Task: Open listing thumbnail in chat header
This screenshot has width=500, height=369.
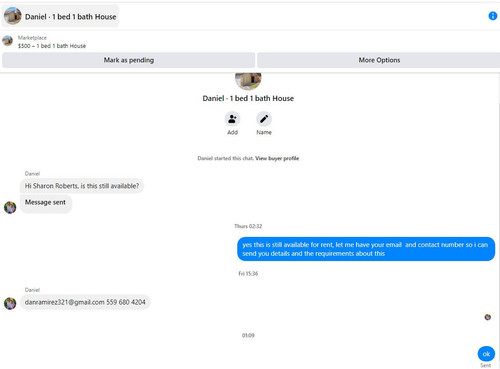Action: pos(13,16)
